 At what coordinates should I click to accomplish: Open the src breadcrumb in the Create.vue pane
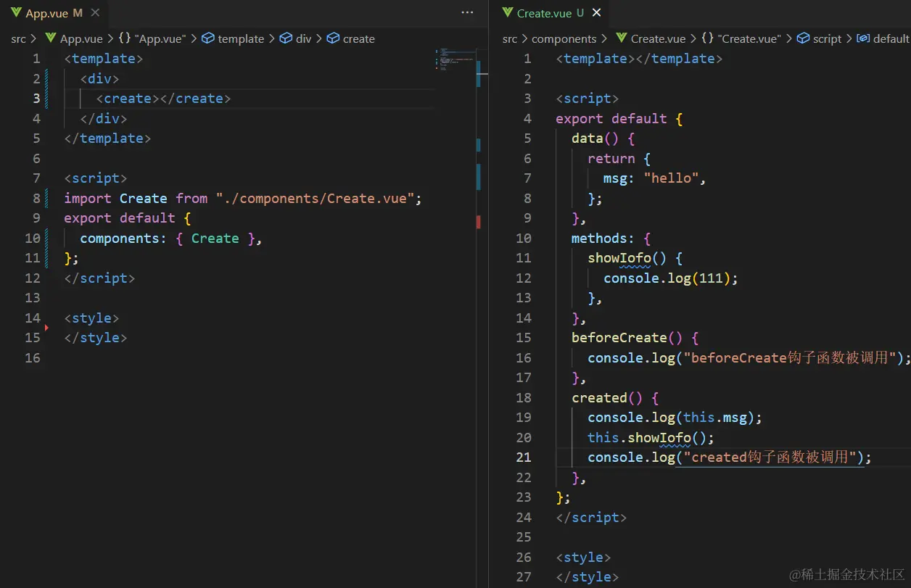510,38
